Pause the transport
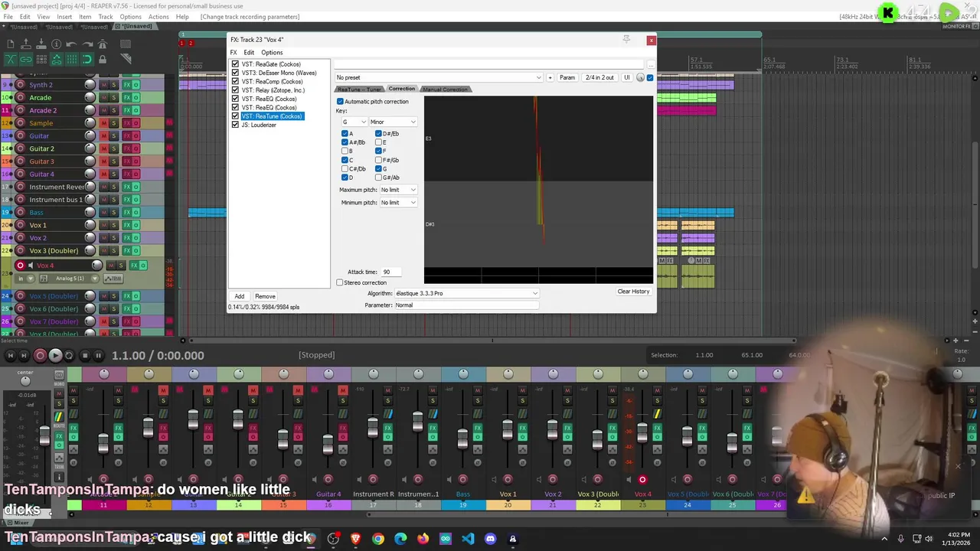 click(x=98, y=355)
